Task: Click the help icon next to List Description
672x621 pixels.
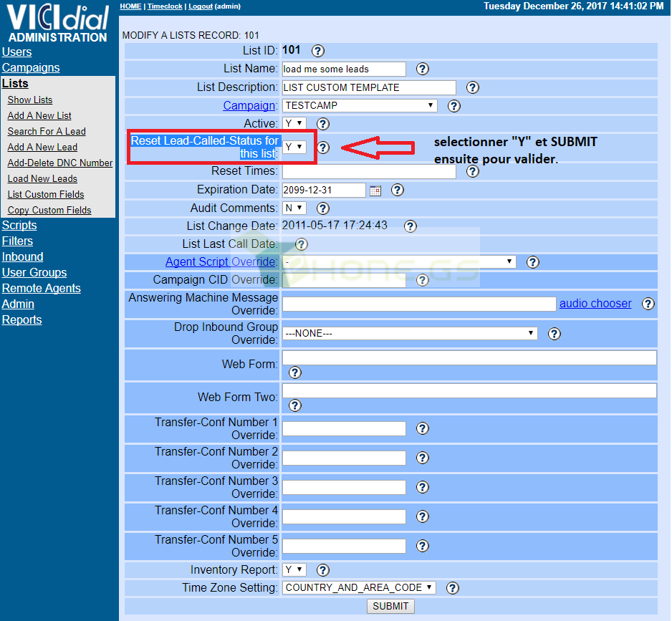Action: [473, 87]
